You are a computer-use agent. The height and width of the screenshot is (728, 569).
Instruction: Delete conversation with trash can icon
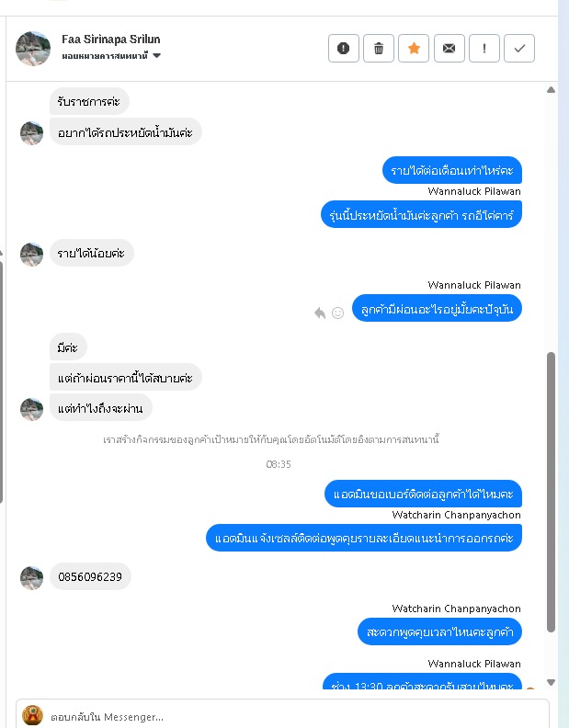(379, 49)
